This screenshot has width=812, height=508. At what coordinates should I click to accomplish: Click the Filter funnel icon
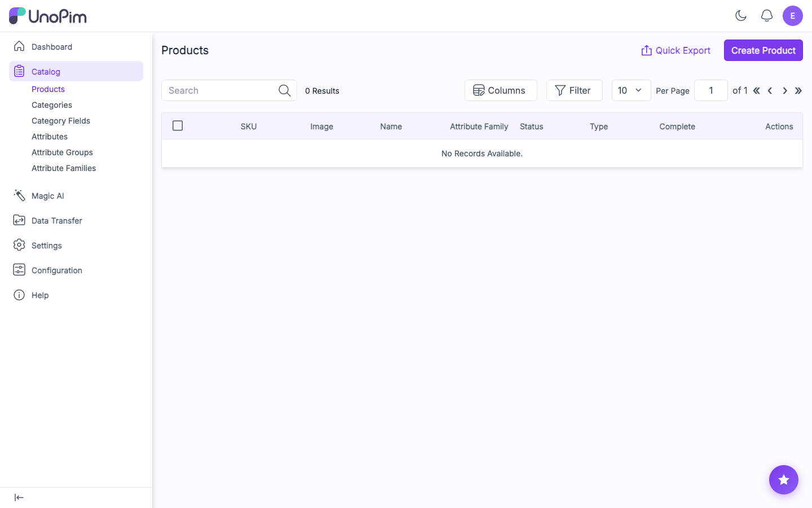click(x=560, y=90)
